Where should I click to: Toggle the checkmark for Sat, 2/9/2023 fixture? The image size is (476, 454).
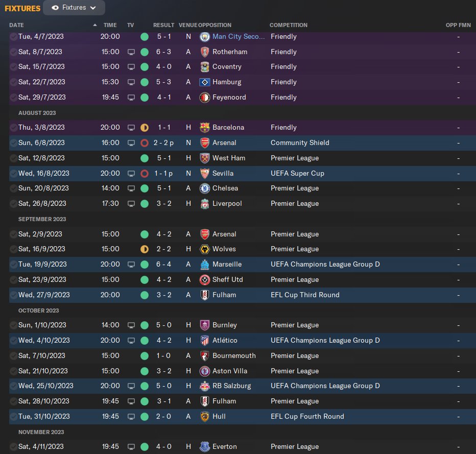(x=13, y=234)
